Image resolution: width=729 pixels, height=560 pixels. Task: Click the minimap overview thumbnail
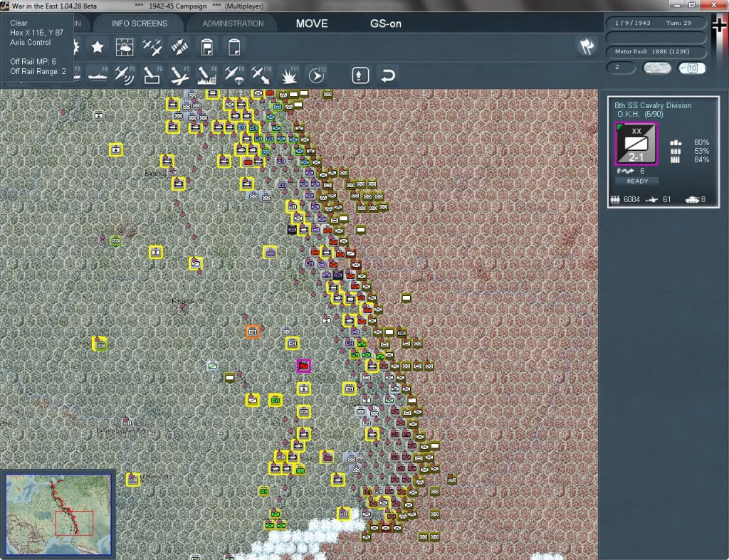(x=58, y=514)
